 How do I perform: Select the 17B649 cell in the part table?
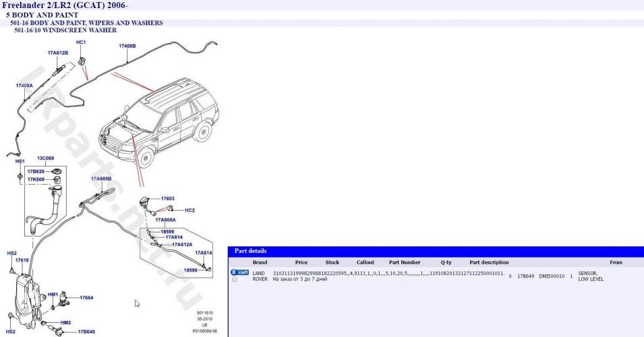526,276
